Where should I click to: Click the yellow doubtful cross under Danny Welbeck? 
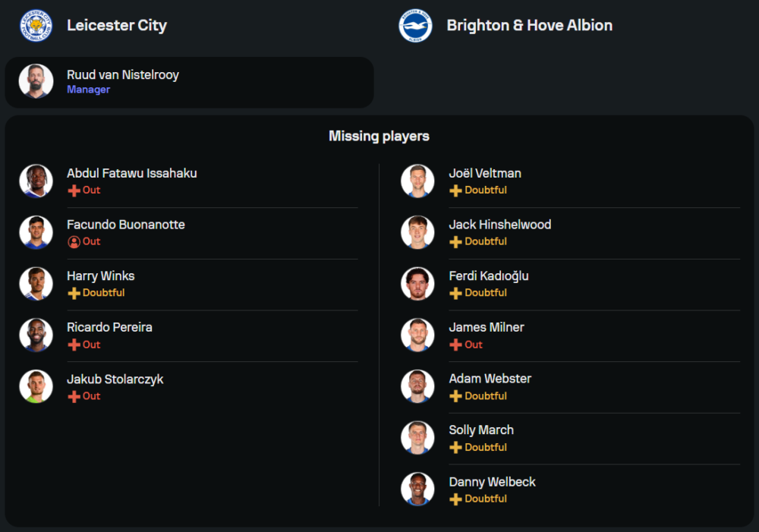point(455,499)
